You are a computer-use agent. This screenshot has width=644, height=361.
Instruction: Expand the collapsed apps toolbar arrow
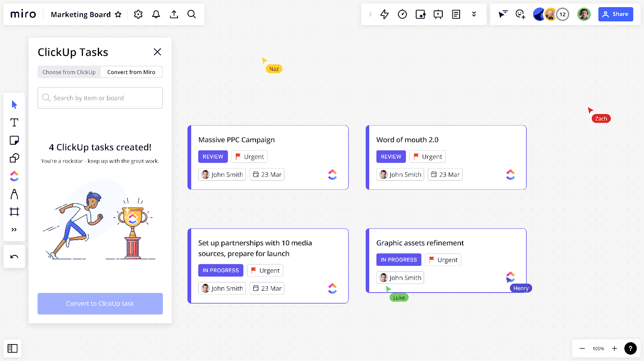[x=370, y=14]
